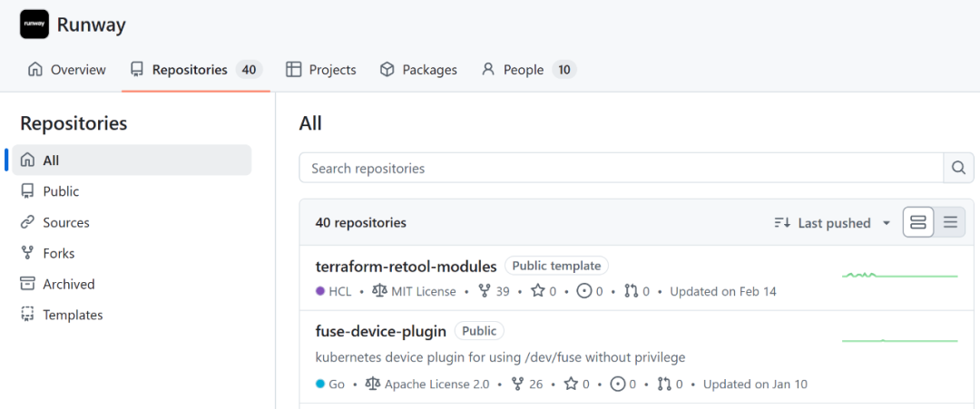Filter by Public repositories
Viewport: 980px width, 409px height.
[61, 191]
